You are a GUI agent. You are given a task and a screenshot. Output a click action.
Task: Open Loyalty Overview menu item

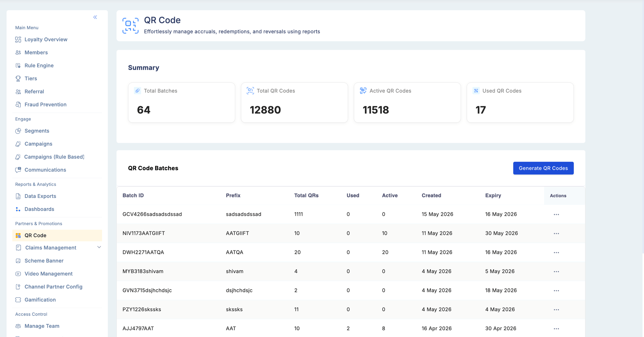point(46,40)
